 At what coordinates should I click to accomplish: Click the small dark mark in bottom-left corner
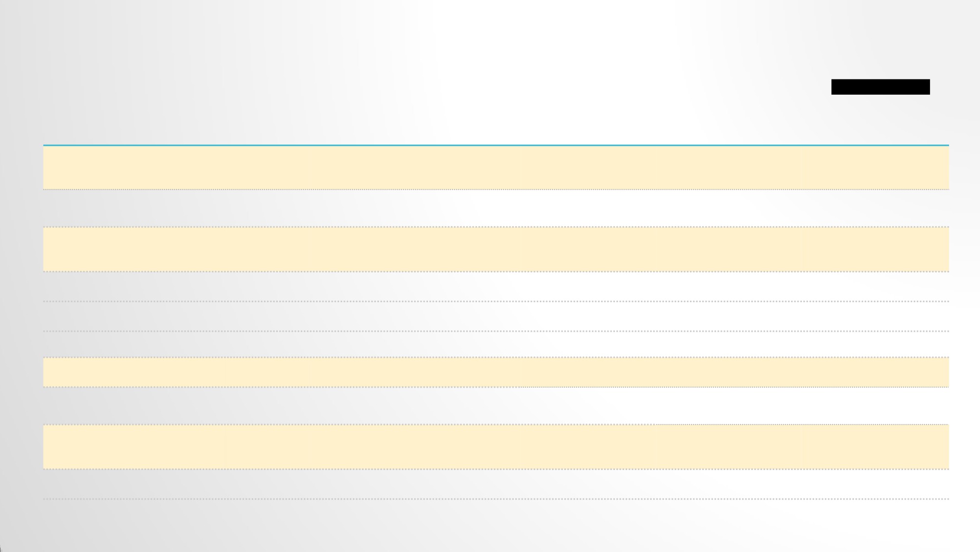coord(1,549)
